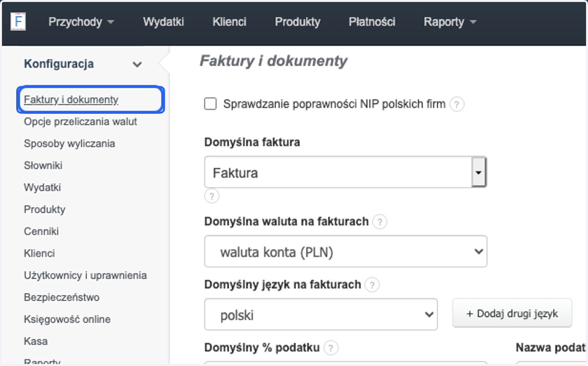Open the polski language dropdown
The image size is (588, 366).
click(321, 314)
